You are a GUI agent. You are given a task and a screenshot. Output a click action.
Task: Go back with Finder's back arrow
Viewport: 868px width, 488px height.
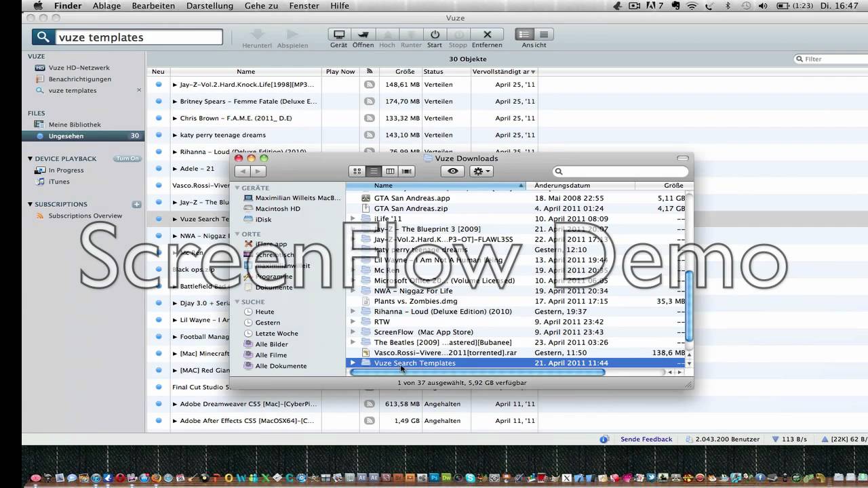tap(243, 171)
